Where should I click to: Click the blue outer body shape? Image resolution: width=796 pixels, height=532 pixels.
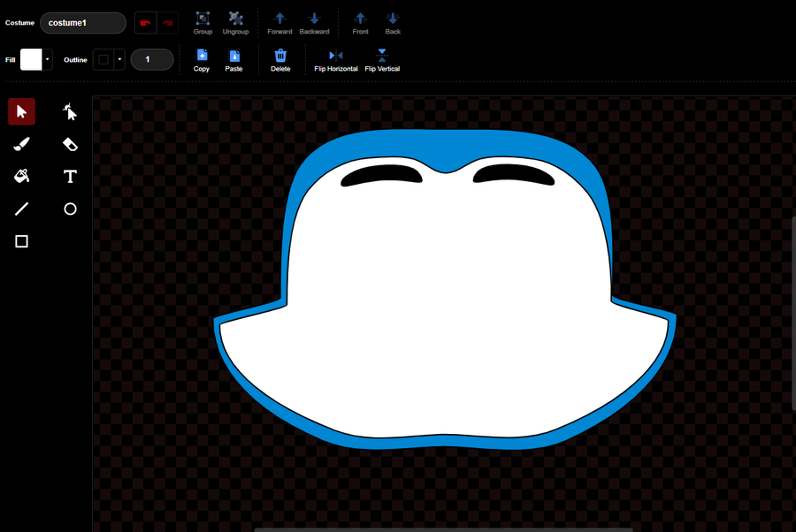[x=447, y=145]
